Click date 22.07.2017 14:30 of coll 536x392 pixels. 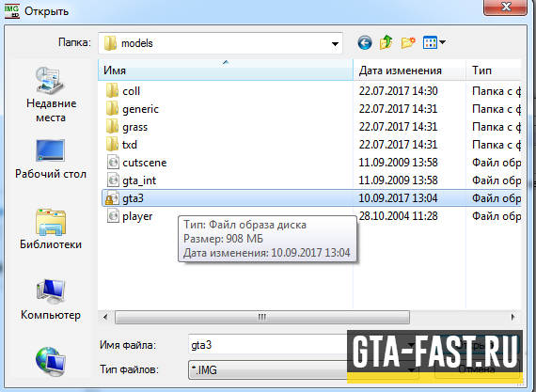398,91
